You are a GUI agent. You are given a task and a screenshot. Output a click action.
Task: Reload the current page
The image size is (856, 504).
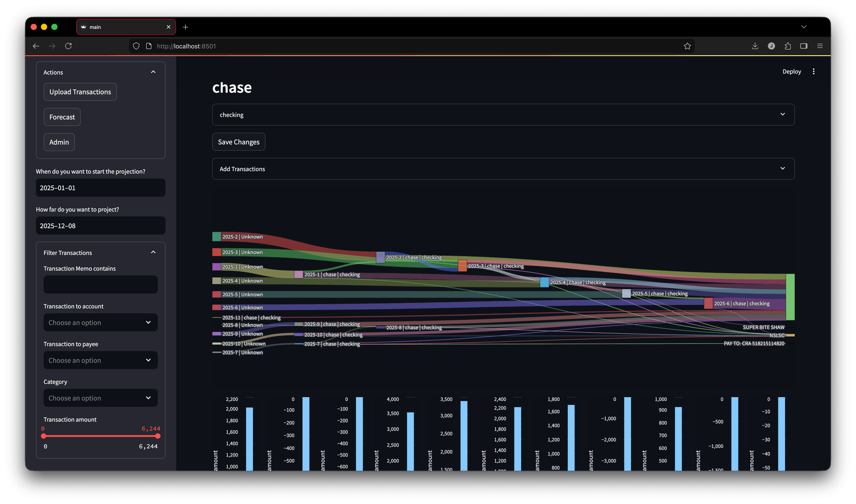(68, 46)
